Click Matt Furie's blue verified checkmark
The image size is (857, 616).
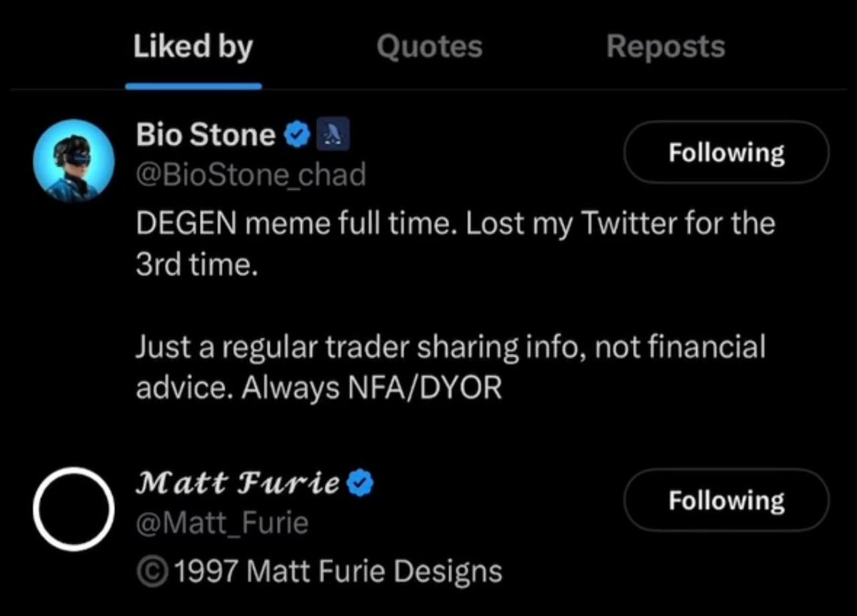pyautogui.click(x=361, y=484)
